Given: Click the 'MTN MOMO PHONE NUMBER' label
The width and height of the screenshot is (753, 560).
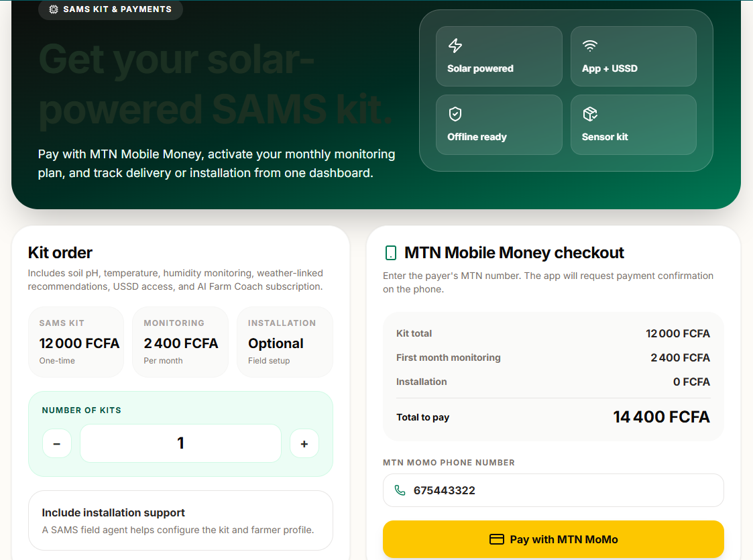Looking at the screenshot, I should coord(449,463).
